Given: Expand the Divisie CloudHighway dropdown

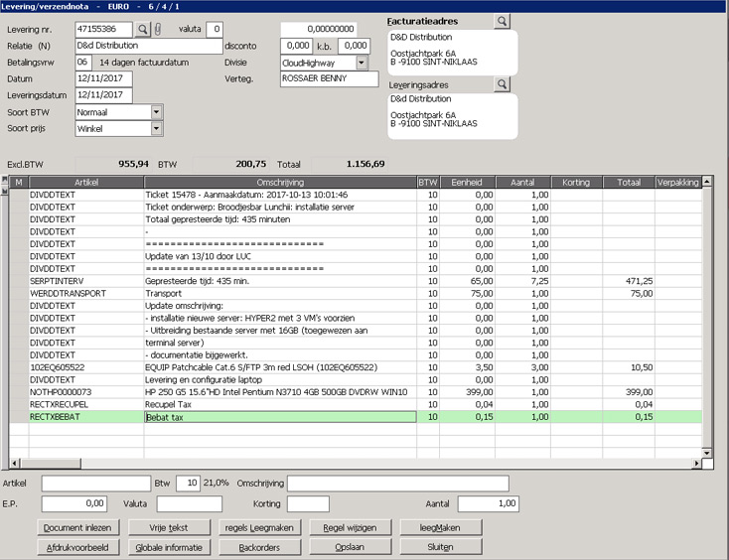Looking at the screenshot, I should [362, 63].
